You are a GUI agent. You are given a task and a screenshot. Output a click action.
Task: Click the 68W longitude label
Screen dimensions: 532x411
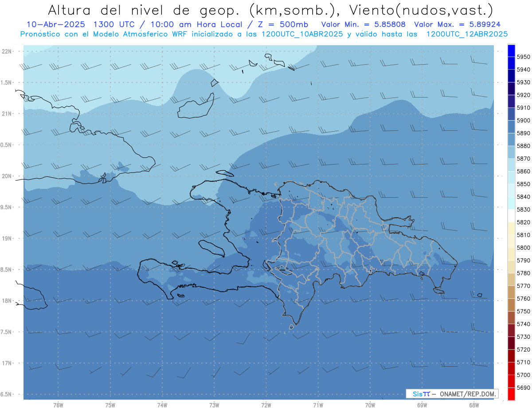(474, 405)
